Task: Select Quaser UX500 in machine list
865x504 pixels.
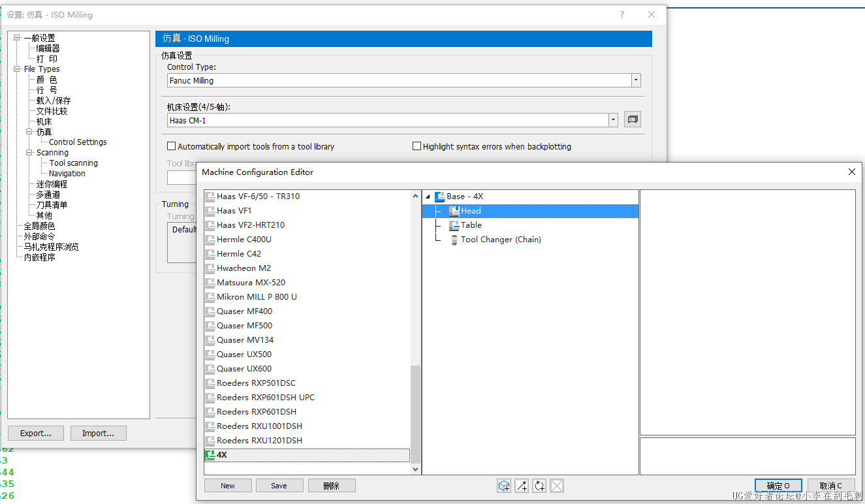Action: click(244, 354)
